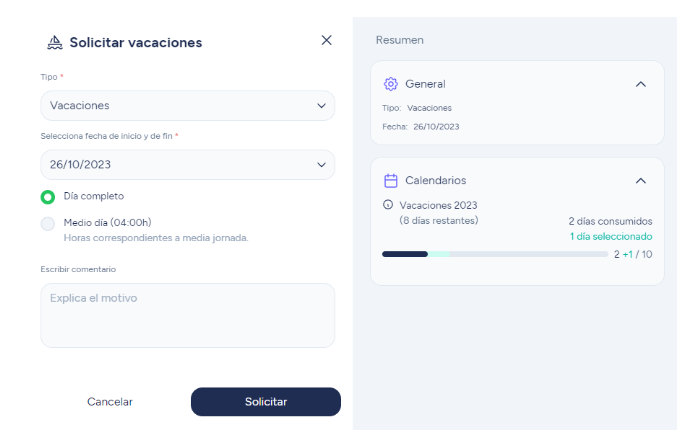Click the vacation days progress bar
685x445 pixels.
(495, 254)
